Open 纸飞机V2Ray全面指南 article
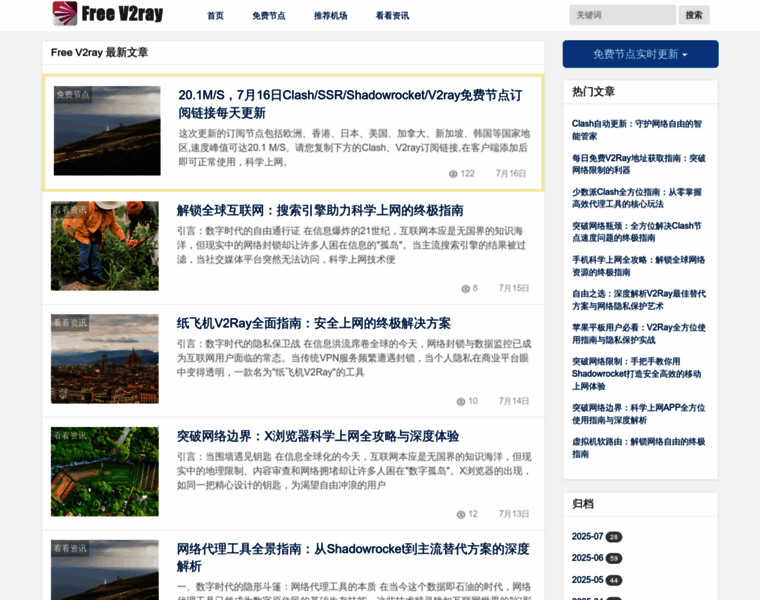 pos(314,323)
